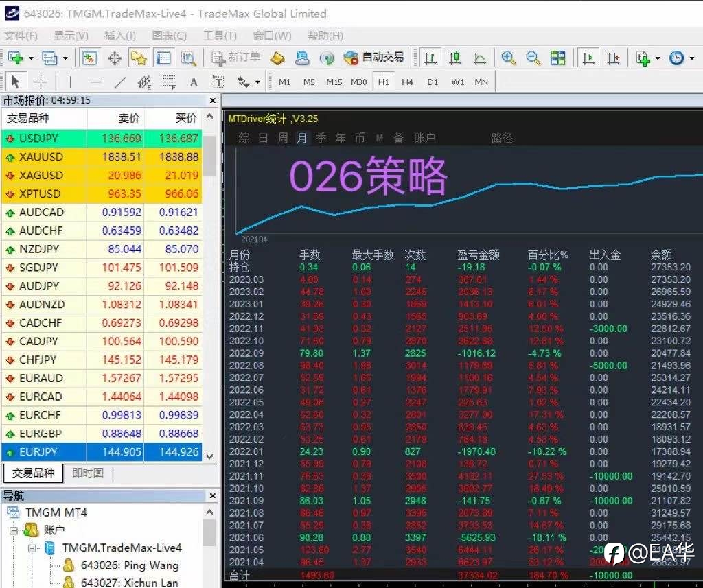The width and height of the screenshot is (703, 588).
Task: Toggle chart shift icon
Action: 613,58
